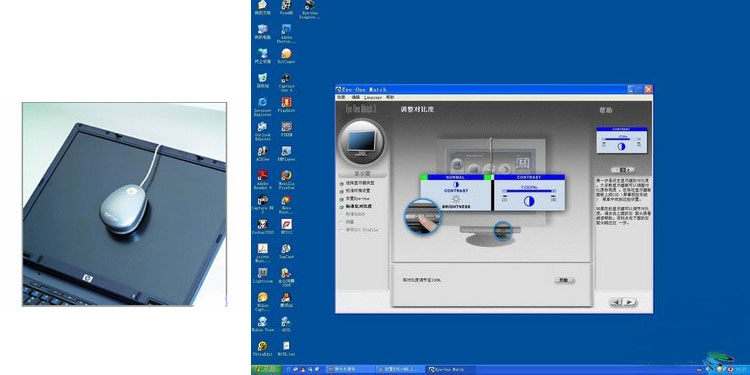This screenshot has height=375, width=750.
Task: Open the Adobe Reader desktop icon
Action: [263, 180]
